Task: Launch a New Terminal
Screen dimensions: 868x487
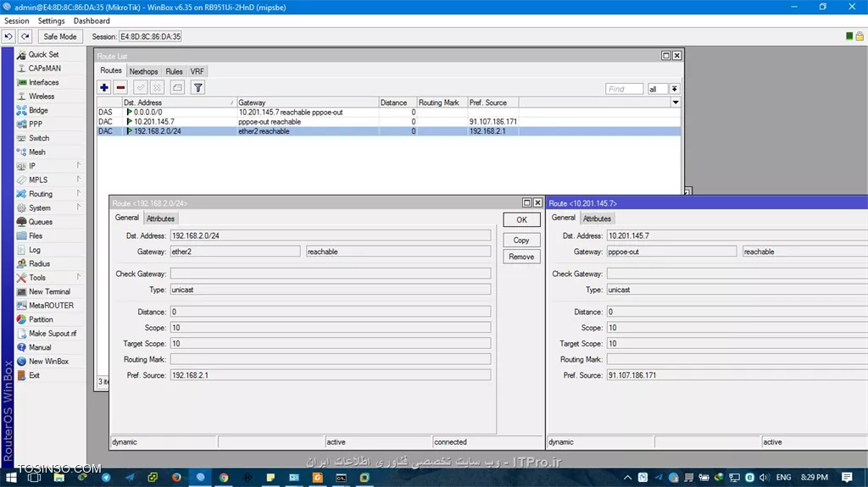Action: (x=49, y=291)
